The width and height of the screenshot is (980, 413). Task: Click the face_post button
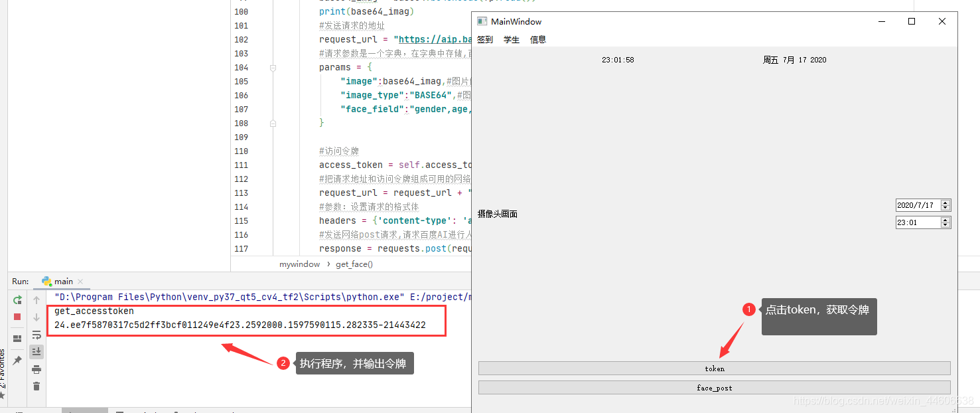click(x=715, y=388)
